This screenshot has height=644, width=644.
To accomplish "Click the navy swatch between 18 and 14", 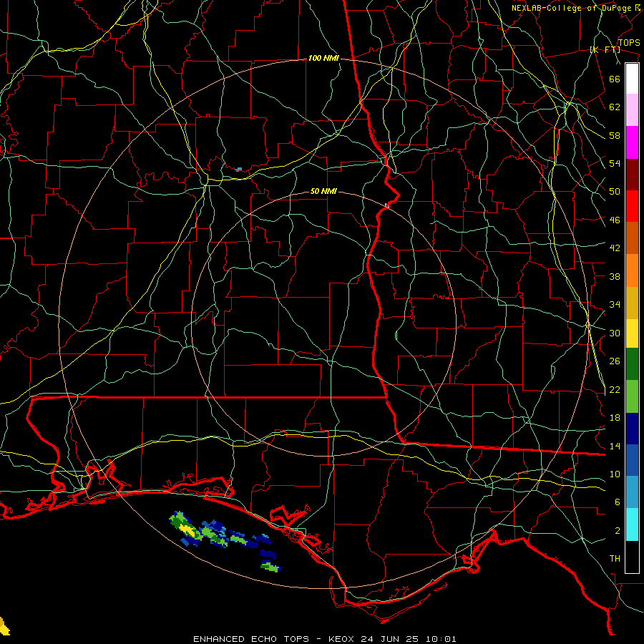I will [632, 429].
